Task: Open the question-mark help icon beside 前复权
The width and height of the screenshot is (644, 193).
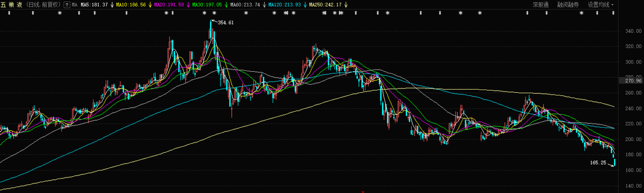Action: pos(66,4)
